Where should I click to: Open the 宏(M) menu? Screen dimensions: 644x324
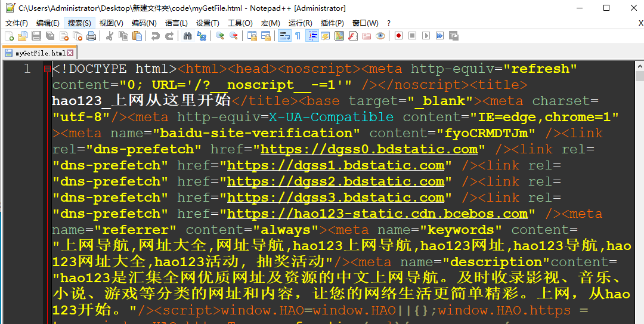[270, 23]
